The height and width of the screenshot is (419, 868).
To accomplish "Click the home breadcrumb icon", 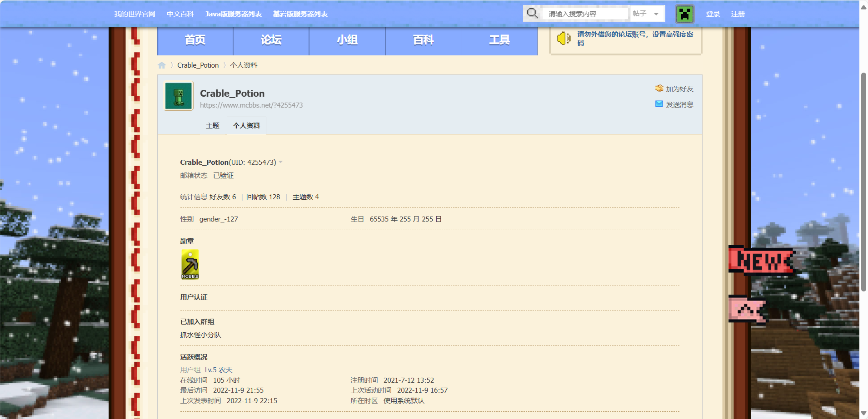I will 162,65.
